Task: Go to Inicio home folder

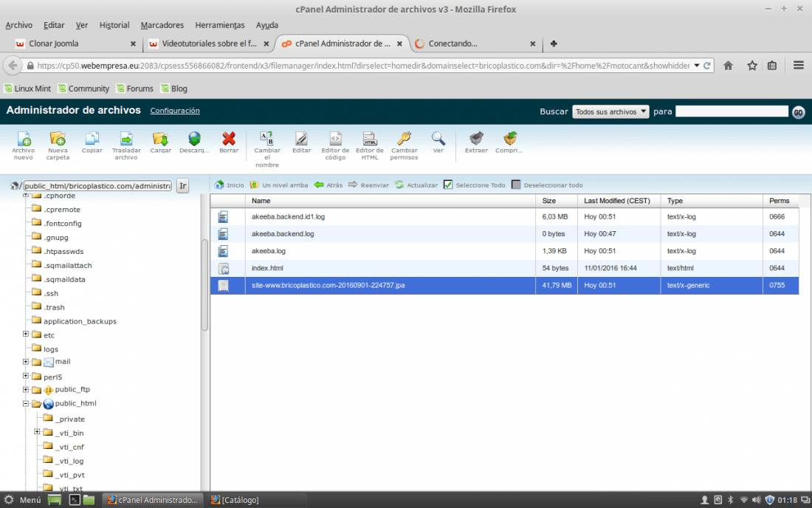Action: tap(230, 185)
